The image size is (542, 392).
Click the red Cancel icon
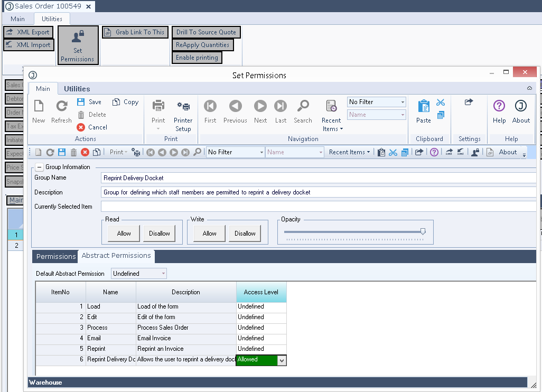(81, 127)
